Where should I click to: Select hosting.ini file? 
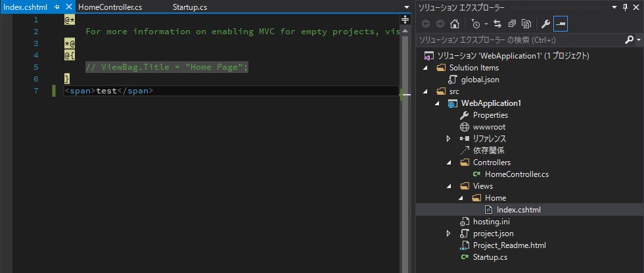click(492, 222)
